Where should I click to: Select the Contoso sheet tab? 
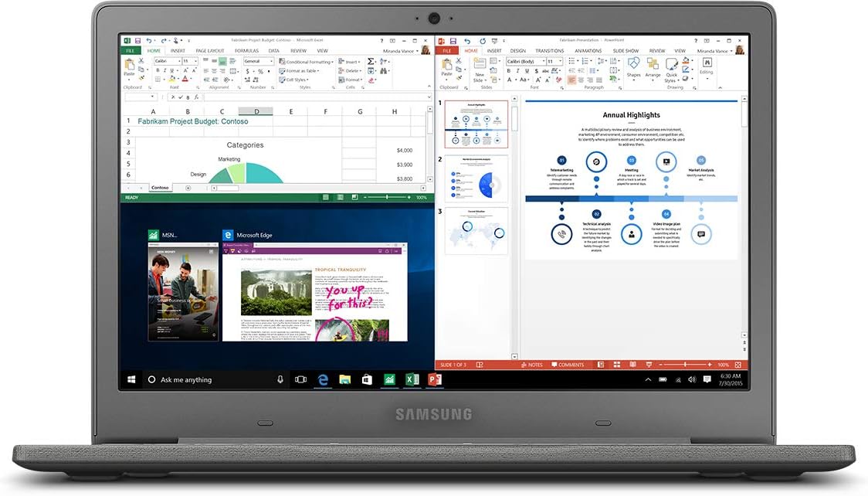pyautogui.click(x=160, y=188)
